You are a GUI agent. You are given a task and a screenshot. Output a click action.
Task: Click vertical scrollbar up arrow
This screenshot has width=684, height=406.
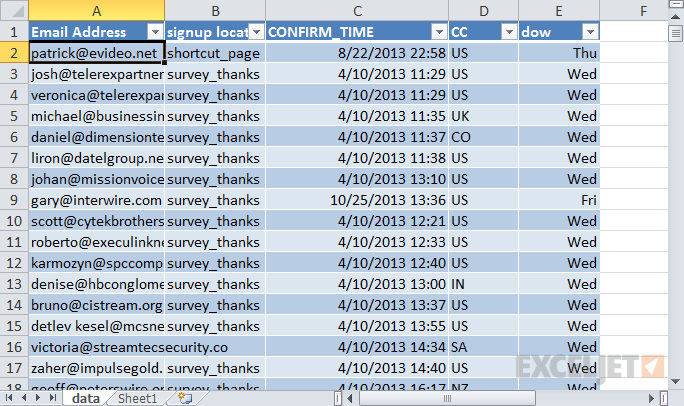tap(675, 17)
